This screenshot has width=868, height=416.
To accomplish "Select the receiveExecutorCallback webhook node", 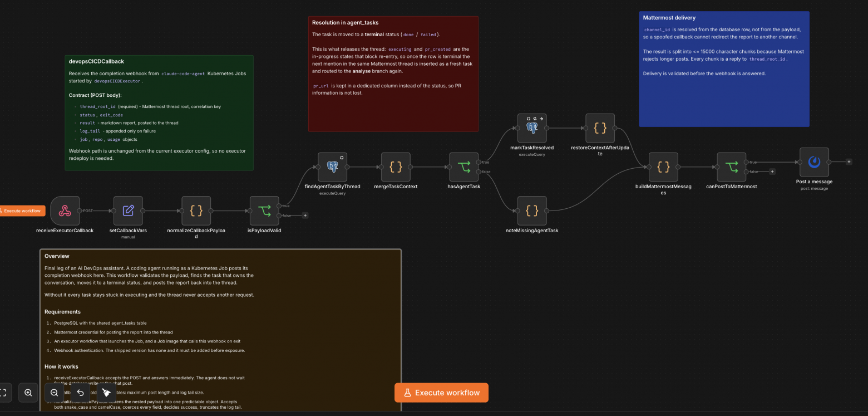I will tap(65, 211).
